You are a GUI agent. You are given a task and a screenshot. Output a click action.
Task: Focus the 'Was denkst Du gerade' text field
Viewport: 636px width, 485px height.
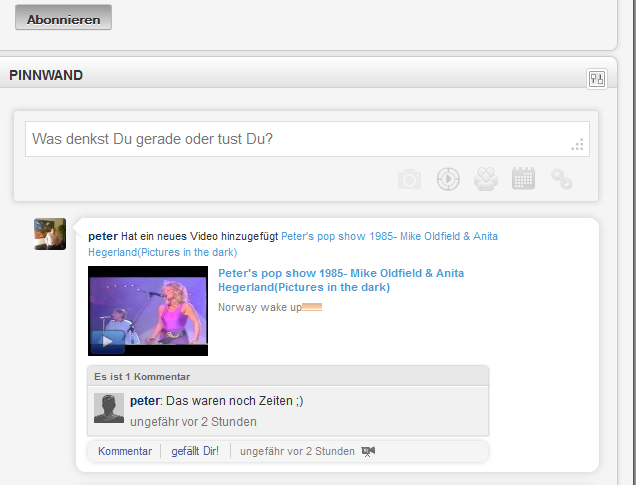(307, 139)
